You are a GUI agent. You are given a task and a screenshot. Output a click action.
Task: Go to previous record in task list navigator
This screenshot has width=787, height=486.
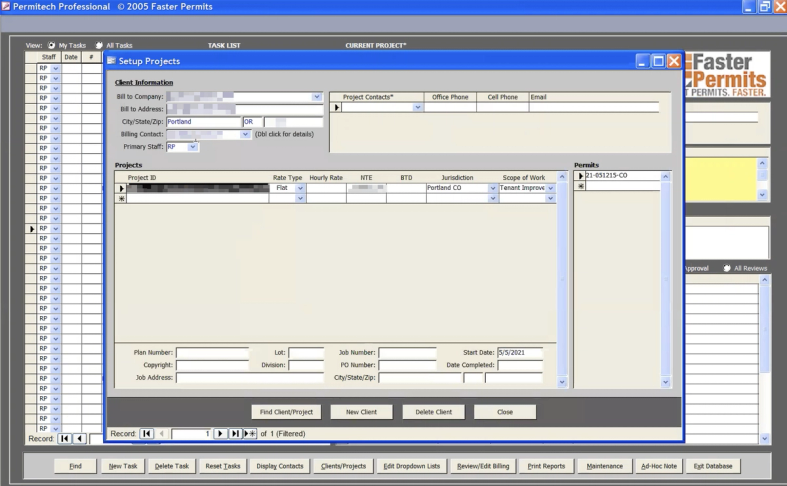tap(80, 438)
